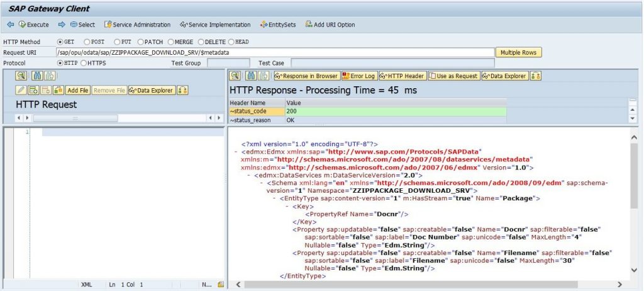The height and width of the screenshot is (291, 644).
Task: Click the Test Case field
Action: click(392, 63)
